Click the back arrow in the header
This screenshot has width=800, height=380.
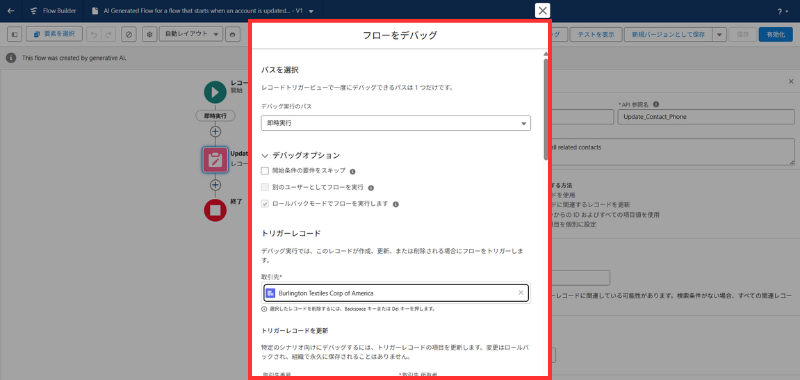(x=11, y=11)
